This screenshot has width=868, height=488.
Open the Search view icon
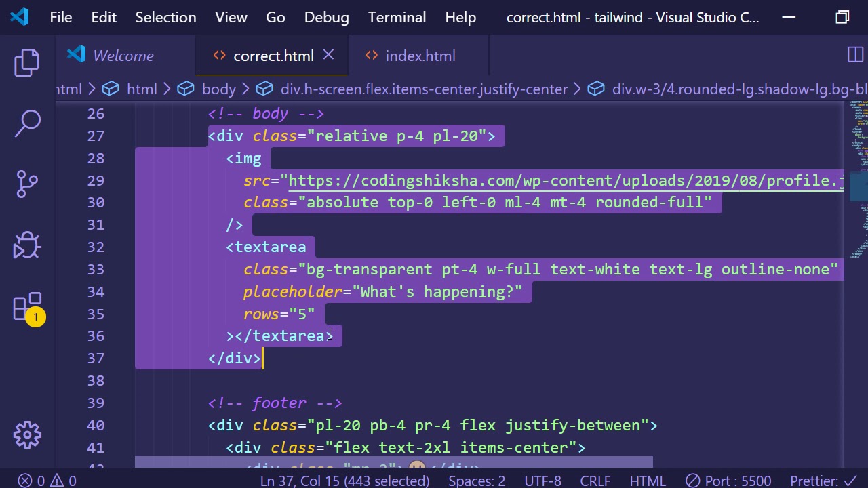click(27, 123)
